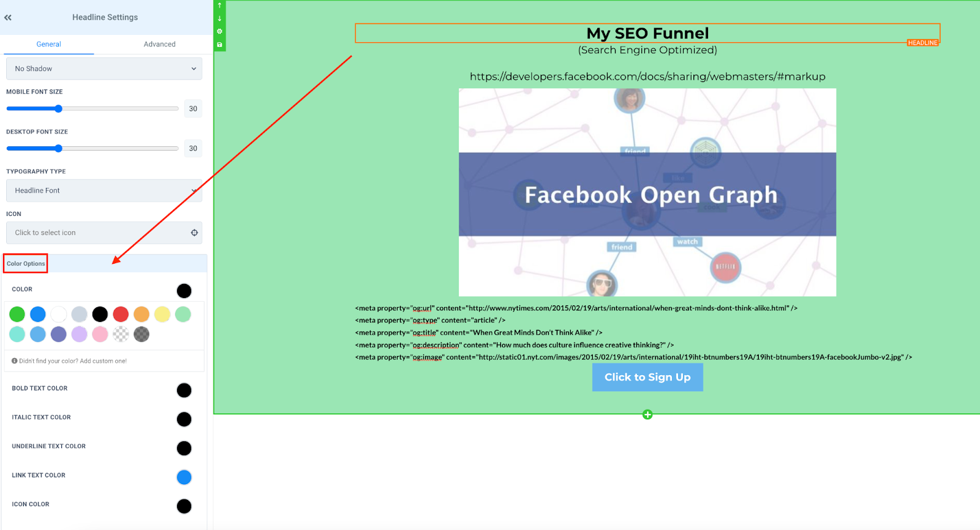The height and width of the screenshot is (530, 980).
Task: Pick the lavender palette color
Action: 80,334
